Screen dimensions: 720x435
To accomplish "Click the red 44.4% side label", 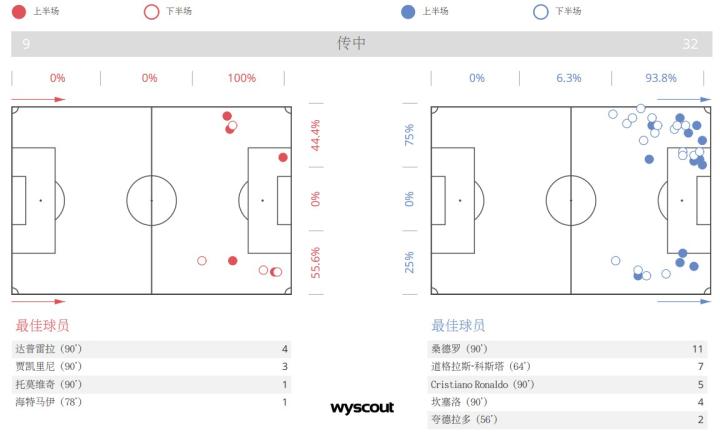I will pyautogui.click(x=315, y=136).
